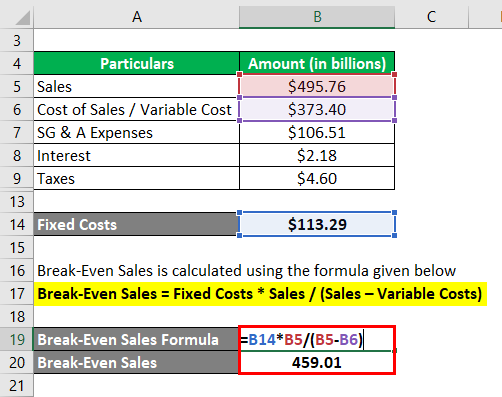Click the Break-Even Sales label in row 20
This screenshot has height=397, width=502.
[x=136, y=362]
